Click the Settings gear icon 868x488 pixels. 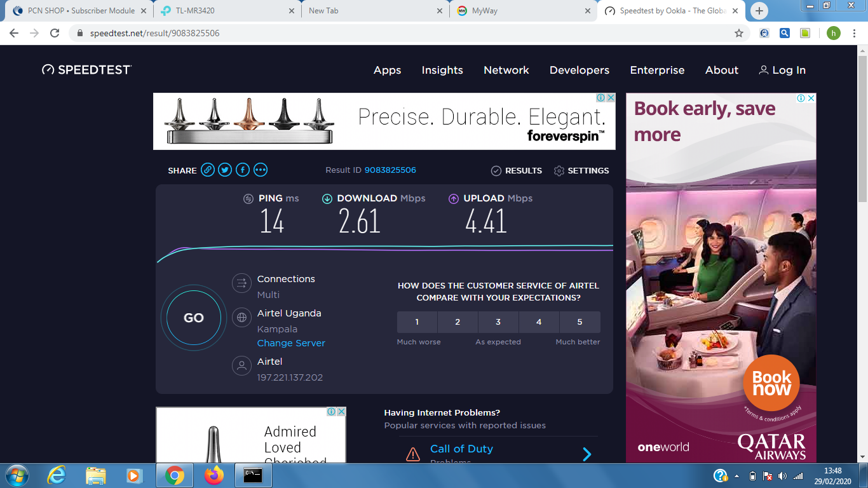559,171
